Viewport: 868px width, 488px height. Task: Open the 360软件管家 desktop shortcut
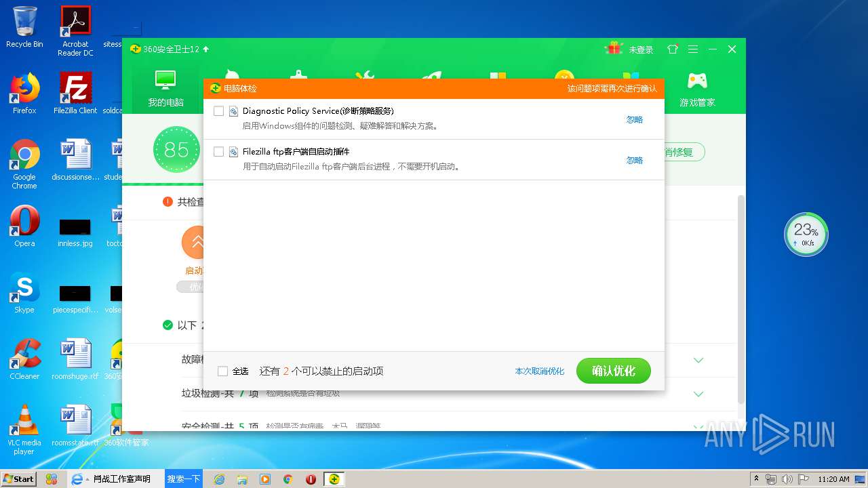126,426
